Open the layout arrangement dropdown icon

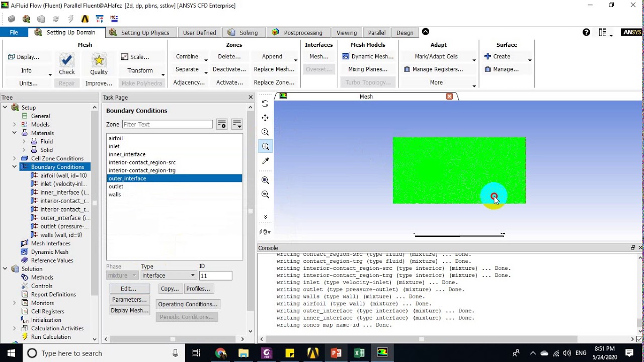[x=605, y=33]
